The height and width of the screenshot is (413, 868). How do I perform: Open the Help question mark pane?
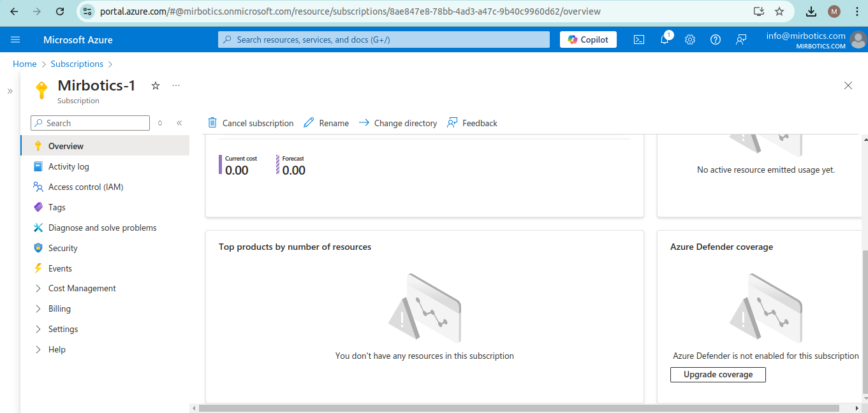(715, 40)
